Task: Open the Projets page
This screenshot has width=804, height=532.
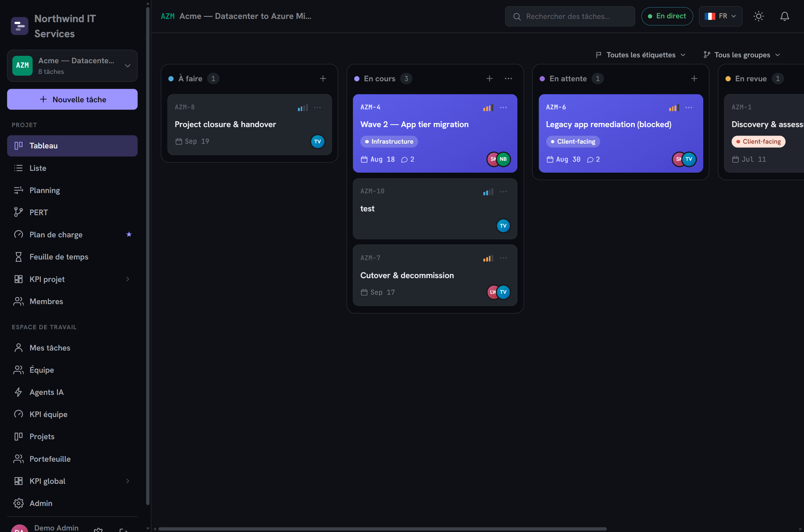Action: click(72, 437)
